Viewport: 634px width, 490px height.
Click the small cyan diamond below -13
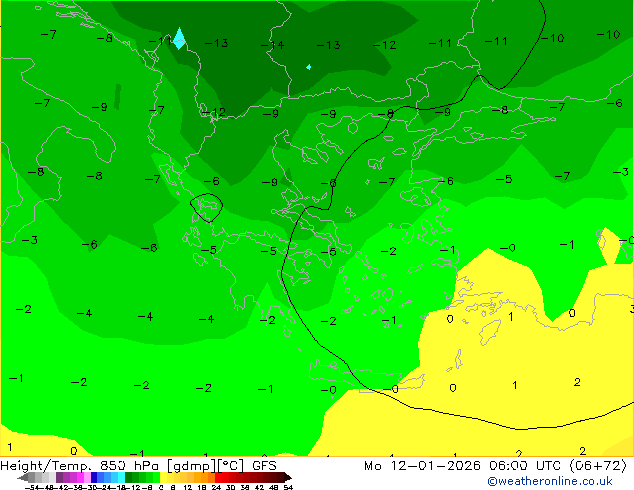[x=309, y=67]
